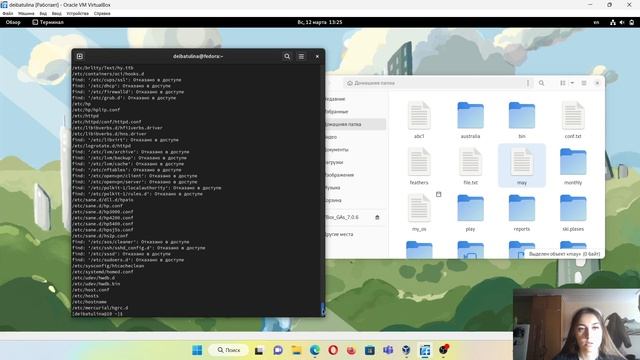Open Документы in the Files sidebar
The height and width of the screenshot is (360, 640).
[356, 149]
